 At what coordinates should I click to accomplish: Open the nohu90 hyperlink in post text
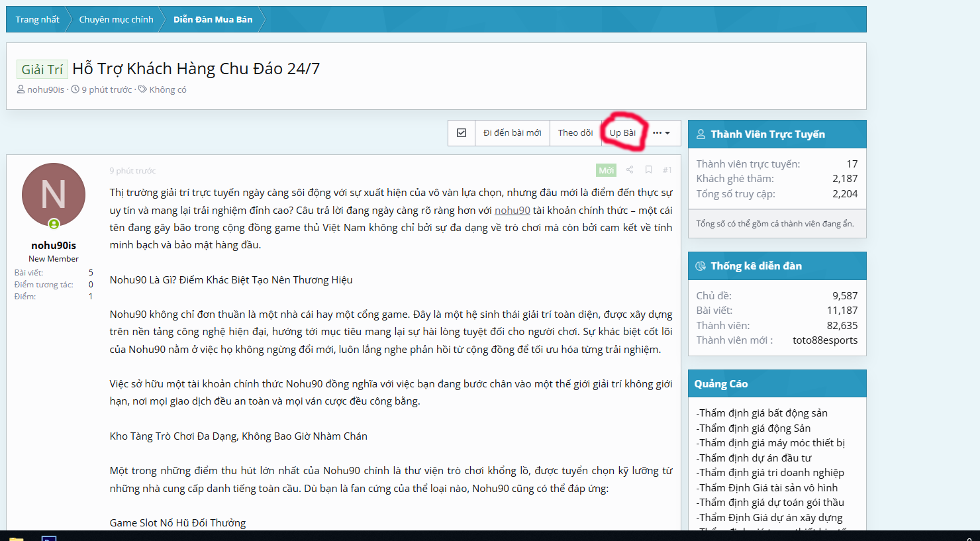click(512, 211)
